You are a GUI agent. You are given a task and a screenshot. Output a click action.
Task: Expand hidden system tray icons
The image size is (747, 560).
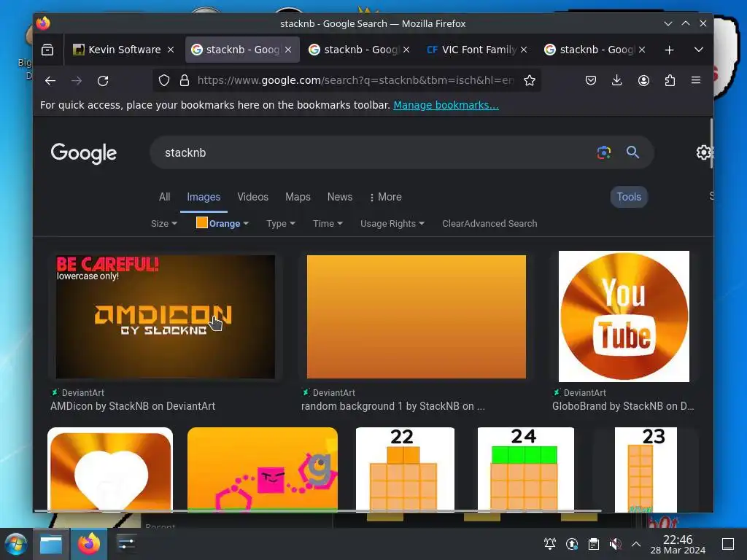pyautogui.click(x=636, y=544)
